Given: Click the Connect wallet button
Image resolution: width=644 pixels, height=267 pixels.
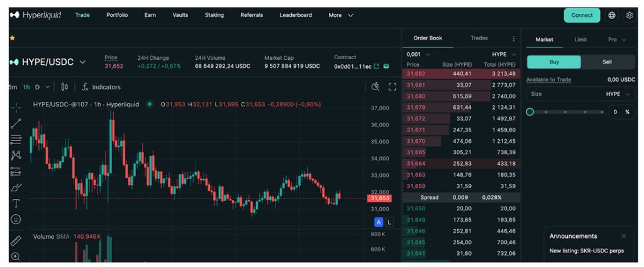Looking at the screenshot, I should [582, 15].
